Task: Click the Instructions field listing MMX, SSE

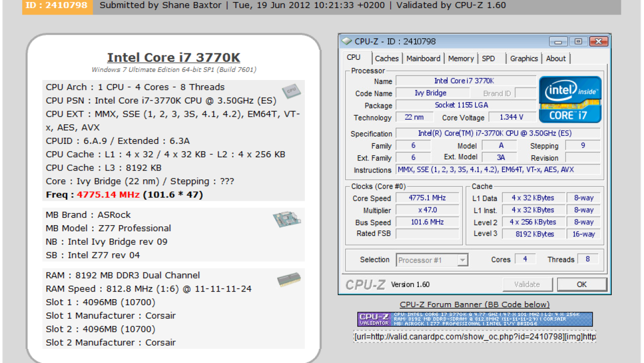Action: (x=498, y=169)
